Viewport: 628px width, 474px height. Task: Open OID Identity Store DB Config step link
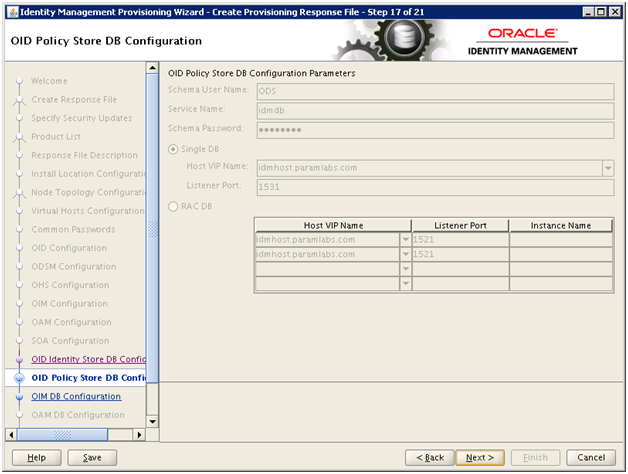pyautogui.click(x=89, y=359)
